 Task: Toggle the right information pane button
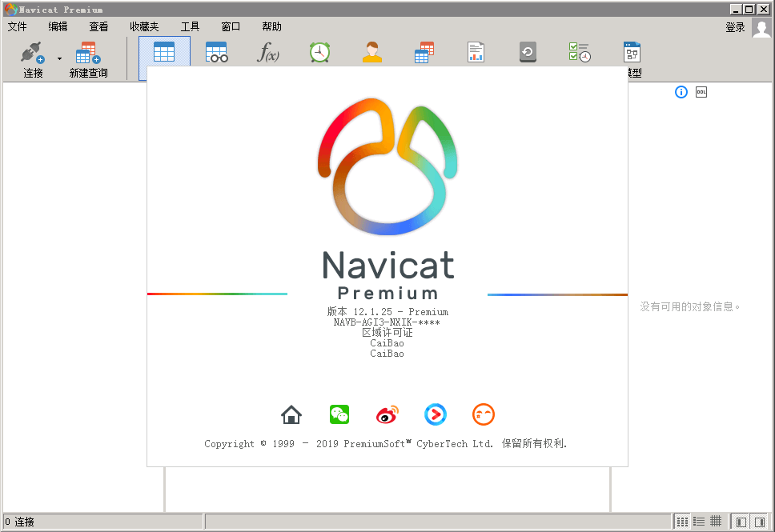point(760,522)
